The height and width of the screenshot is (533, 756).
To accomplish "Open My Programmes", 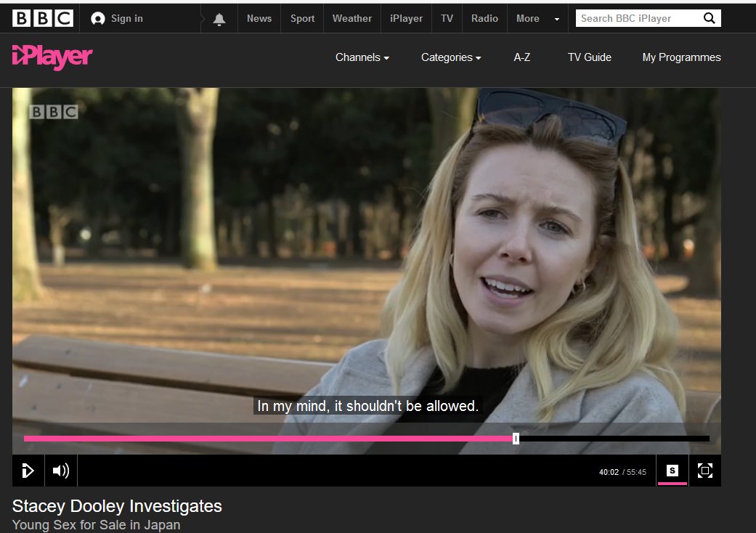I will 681,57.
